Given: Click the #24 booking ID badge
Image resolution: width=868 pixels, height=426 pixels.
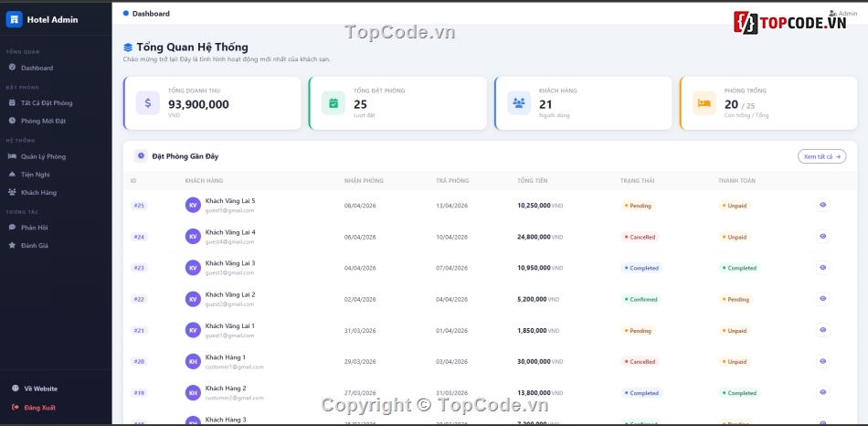Looking at the screenshot, I should click(139, 237).
